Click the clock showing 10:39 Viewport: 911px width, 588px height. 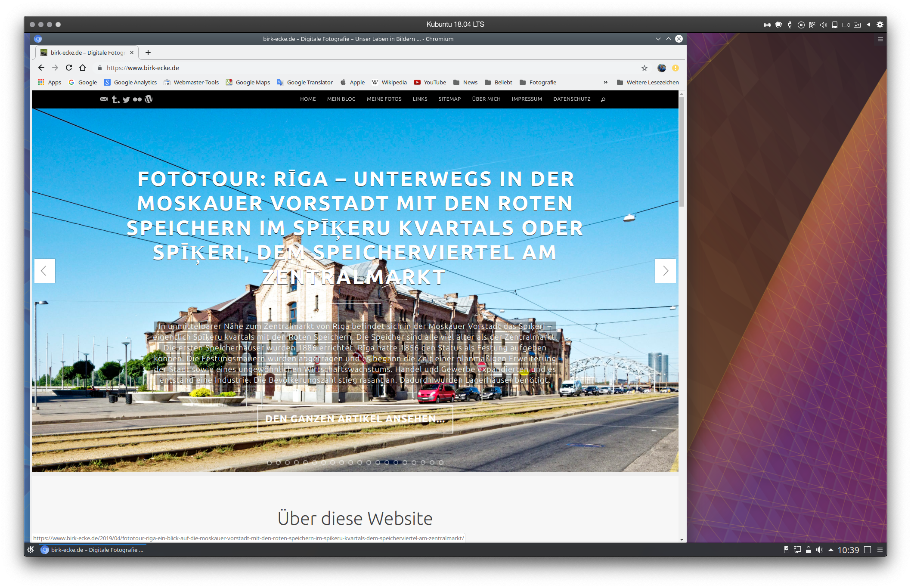click(x=848, y=550)
